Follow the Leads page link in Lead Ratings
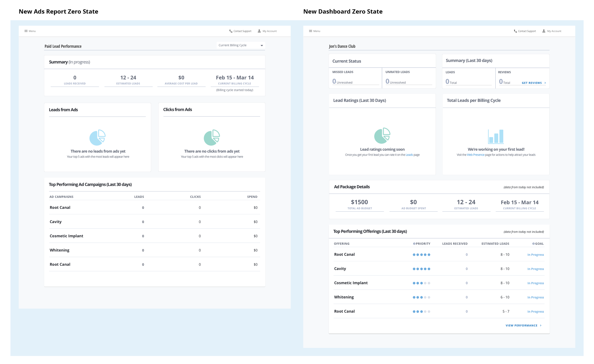This screenshot has height=364, width=594. coord(409,155)
